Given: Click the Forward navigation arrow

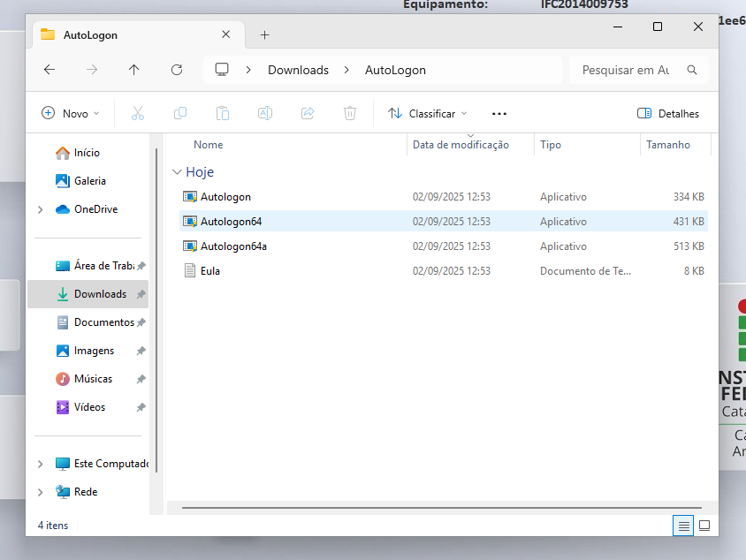Looking at the screenshot, I should click(x=92, y=70).
